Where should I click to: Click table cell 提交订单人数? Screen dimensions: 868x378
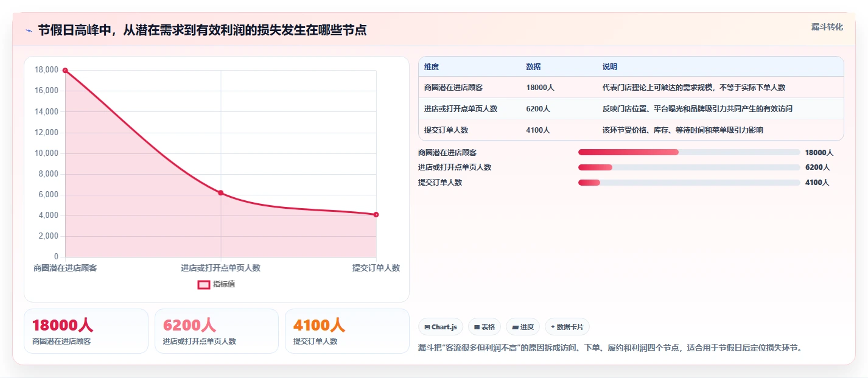(446, 130)
